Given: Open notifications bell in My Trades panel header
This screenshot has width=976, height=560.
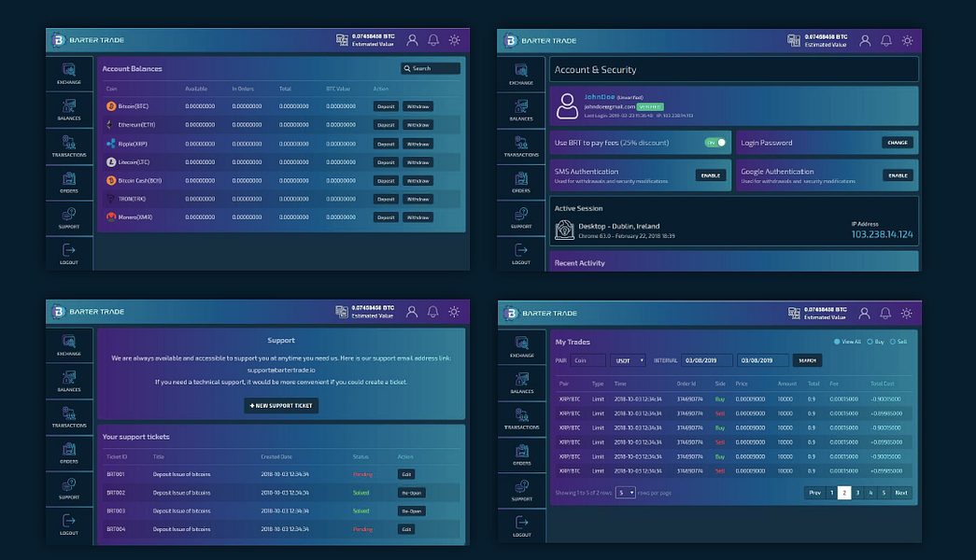Looking at the screenshot, I should tap(885, 314).
